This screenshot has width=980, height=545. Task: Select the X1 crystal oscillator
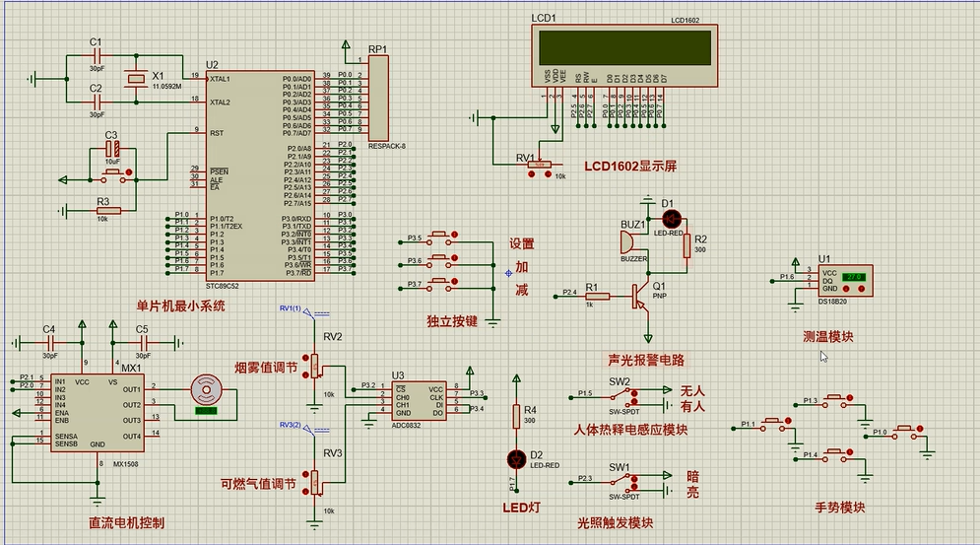(135, 84)
